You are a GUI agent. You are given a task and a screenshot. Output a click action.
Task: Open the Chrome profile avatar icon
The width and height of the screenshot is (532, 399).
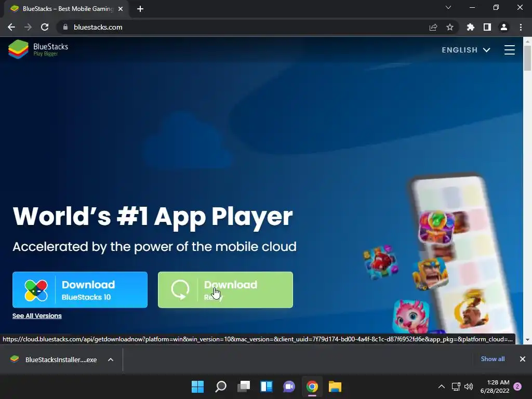click(504, 27)
